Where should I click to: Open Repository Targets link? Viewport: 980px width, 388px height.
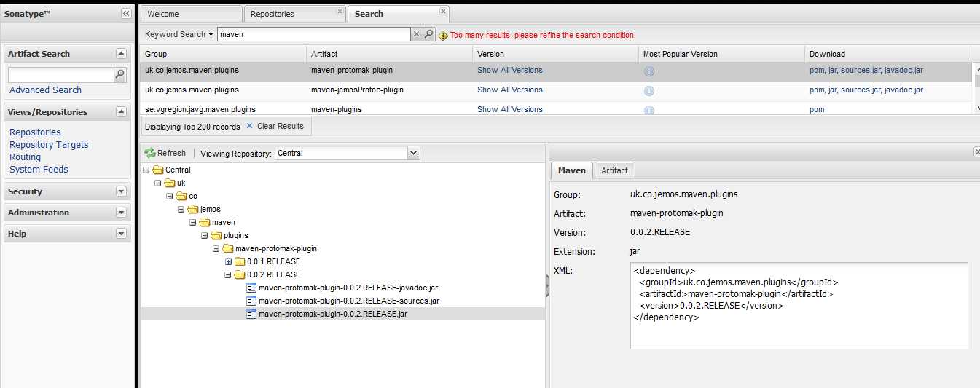[x=49, y=145]
